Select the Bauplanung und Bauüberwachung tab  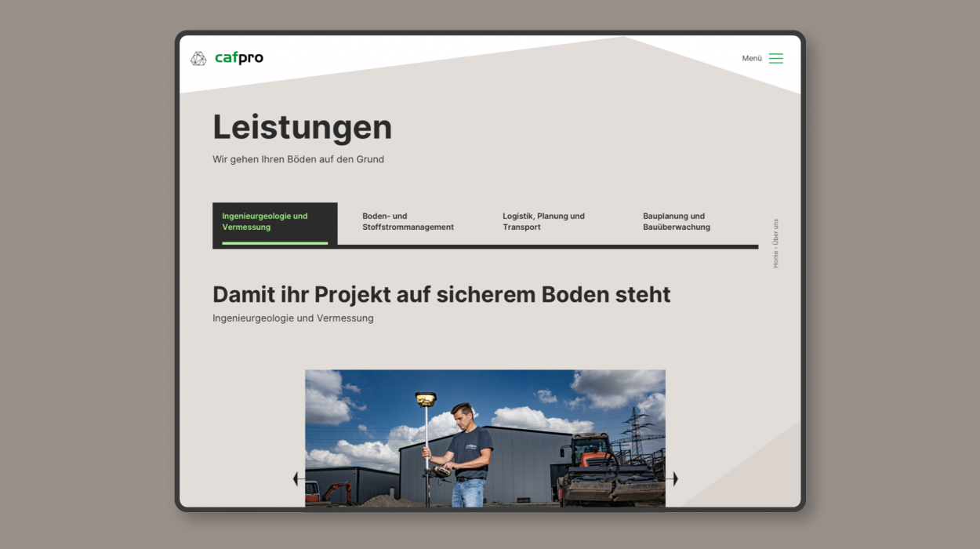[676, 221]
